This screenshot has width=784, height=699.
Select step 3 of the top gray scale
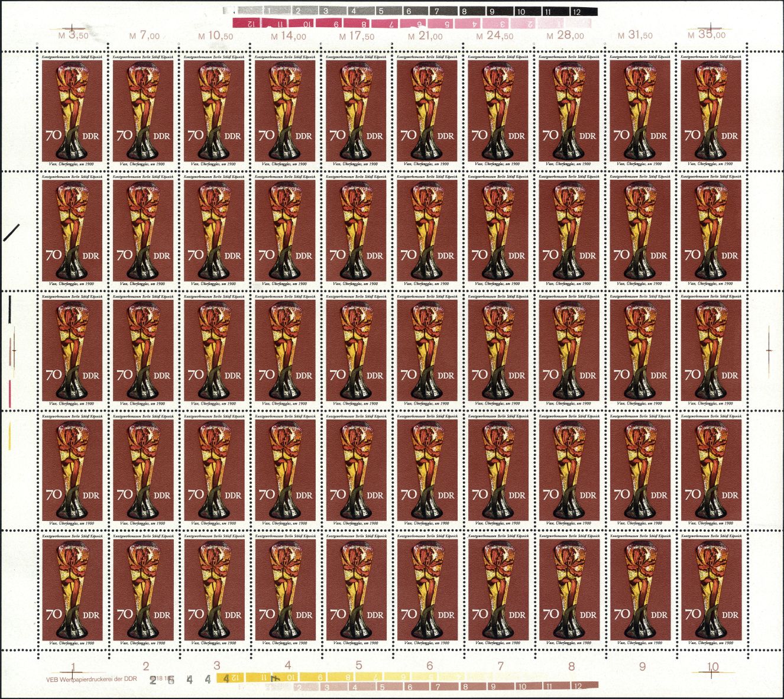pos(332,11)
